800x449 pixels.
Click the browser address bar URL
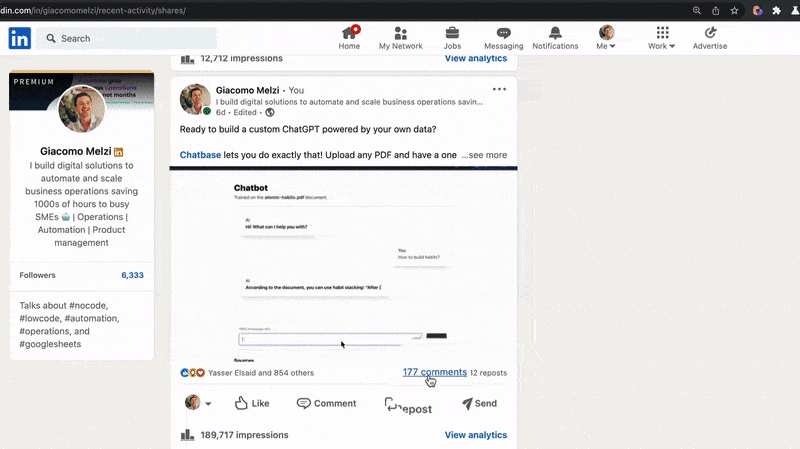click(93, 10)
